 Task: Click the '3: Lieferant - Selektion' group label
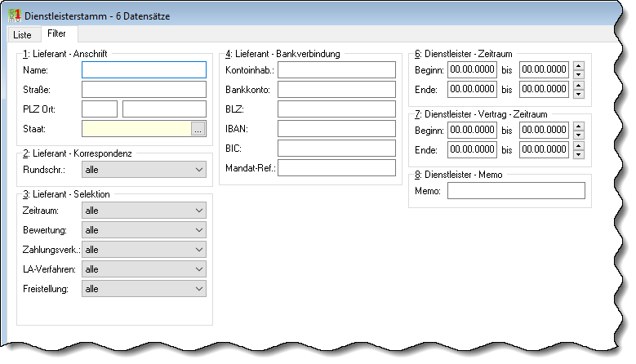click(66, 194)
